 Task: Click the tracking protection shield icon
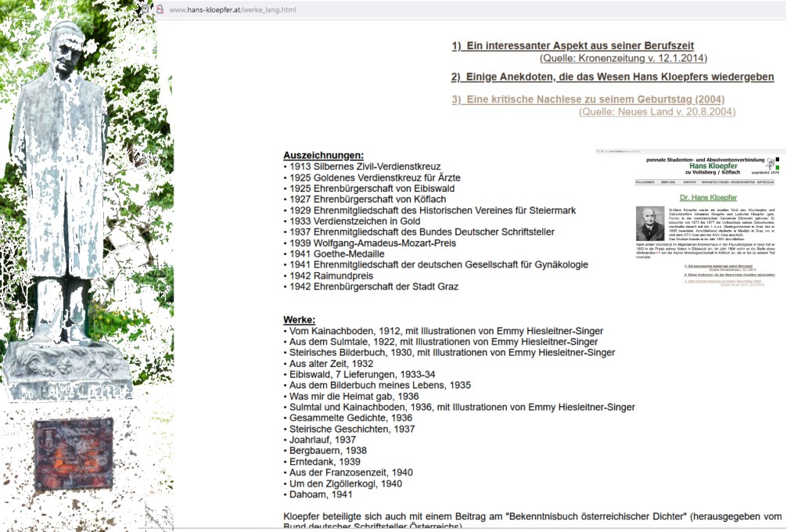(x=145, y=9)
